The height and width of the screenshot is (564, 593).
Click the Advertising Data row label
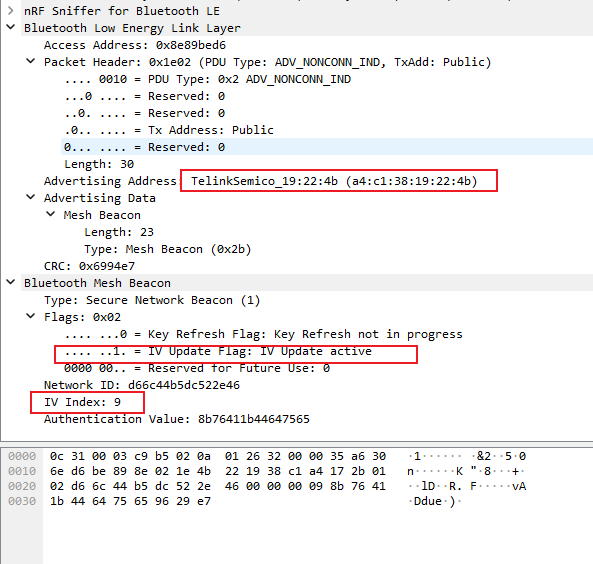(99, 198)
